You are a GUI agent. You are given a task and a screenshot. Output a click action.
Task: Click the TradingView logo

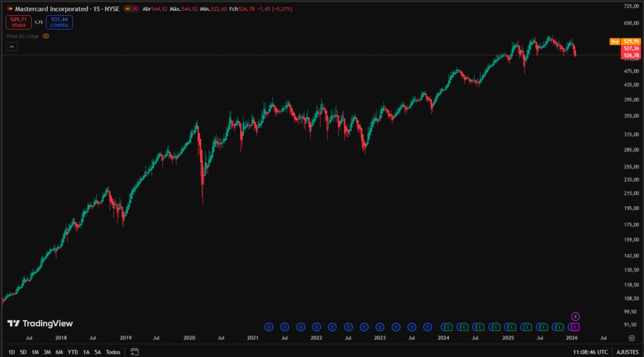click(x=40, y=323)
